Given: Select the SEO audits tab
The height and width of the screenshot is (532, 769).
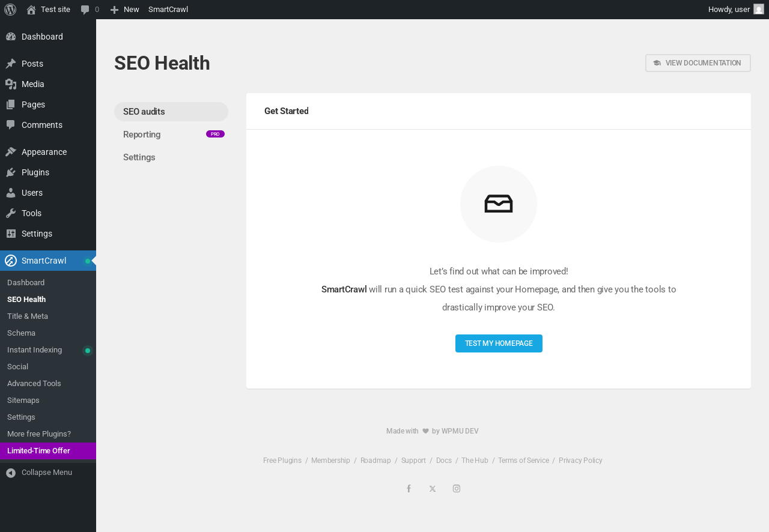Looking at the screenshot, I should (x=171, y=112).
